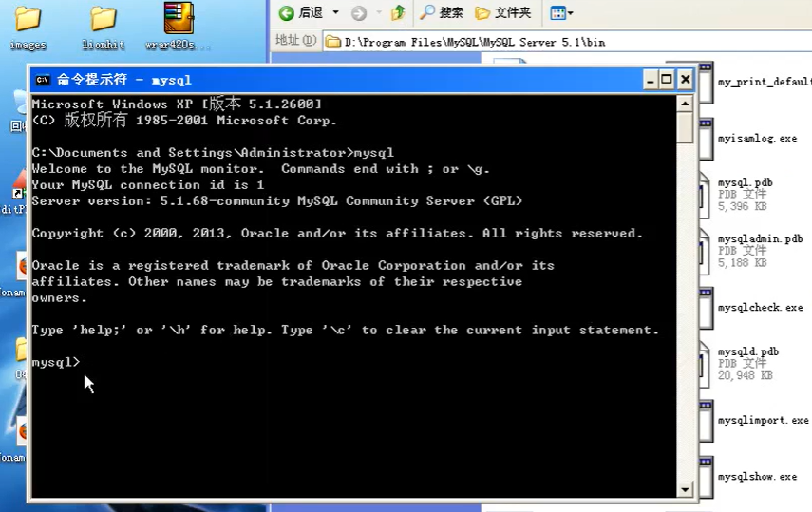Screen dimensions: 812x512
Task: Open command prompt system menu icon
Action: point(43,80)
